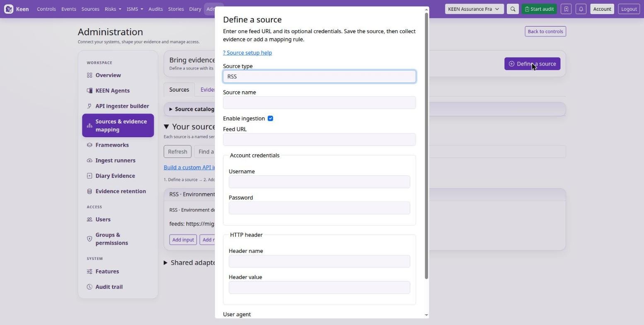Click the Back to controls button
644x325 pixels.
pos(545,32)
